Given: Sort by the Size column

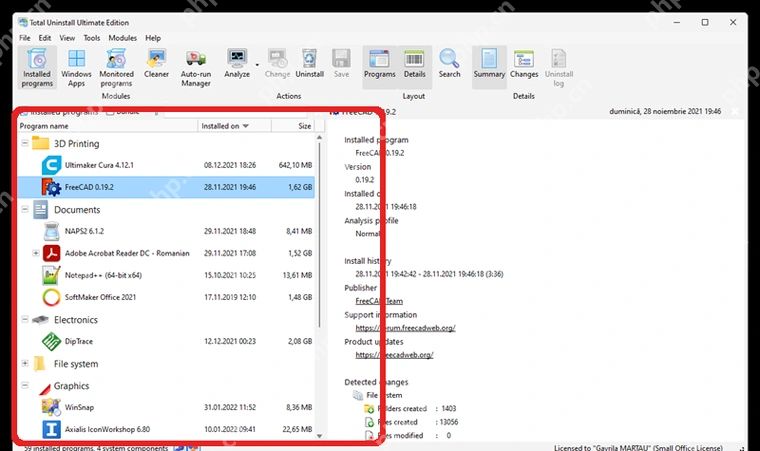Looking at the screenshot, I should click(x=293, y=126).
